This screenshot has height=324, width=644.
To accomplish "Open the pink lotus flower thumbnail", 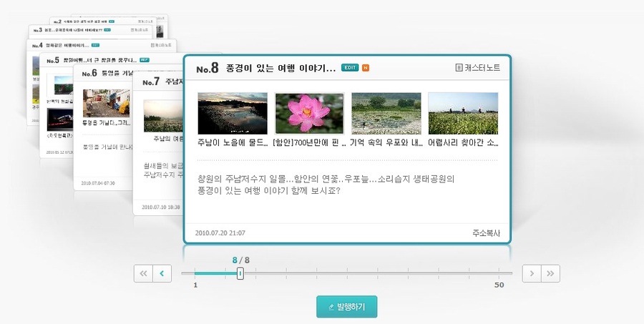I will 309,113.
